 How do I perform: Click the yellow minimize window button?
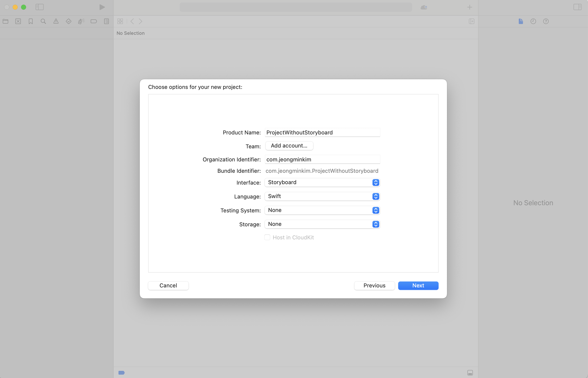click(x=15, y=7)
